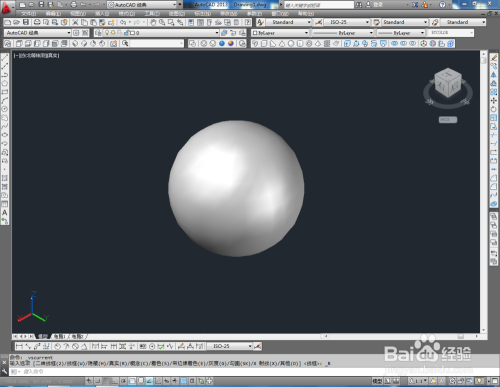Toggle the highlighted Quick Properties status bar button
Screen dimensions: 500x387
(x=184, y=381)
